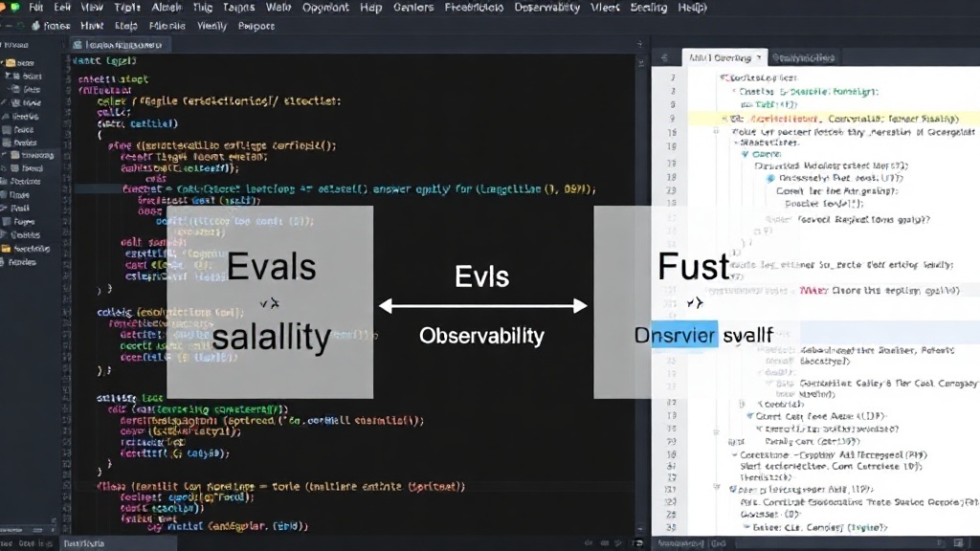The height and width of the screenshot is (551, 980).
Task: Open the "Opgnlant" menu in the menu bar
Action: pos(325,8)
